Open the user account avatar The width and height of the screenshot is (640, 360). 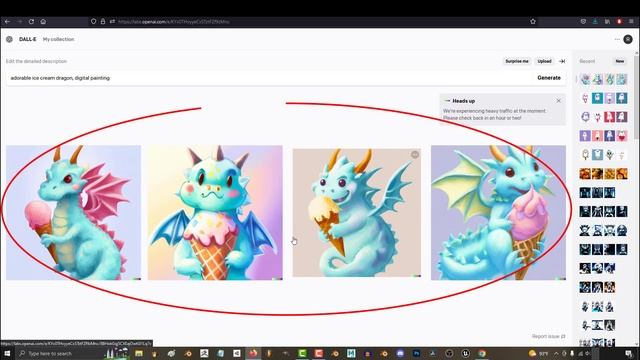(628, 39)
